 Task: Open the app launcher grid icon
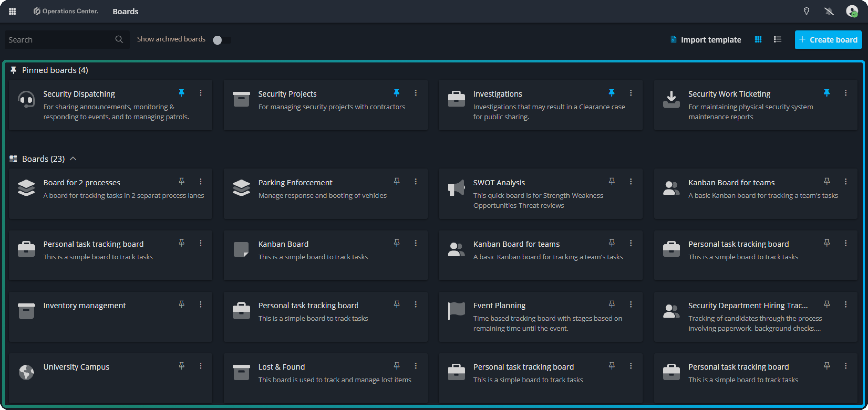[12, 12]
